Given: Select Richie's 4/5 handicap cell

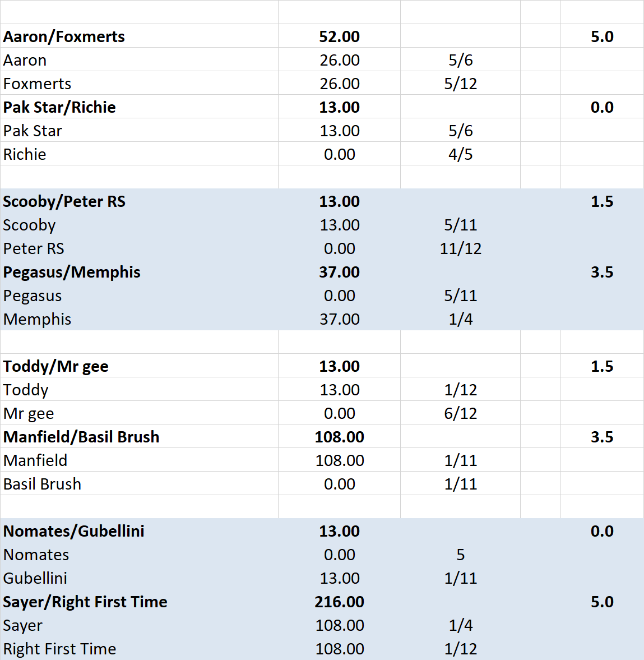Looking at the screenshot, I should (460, 154).
